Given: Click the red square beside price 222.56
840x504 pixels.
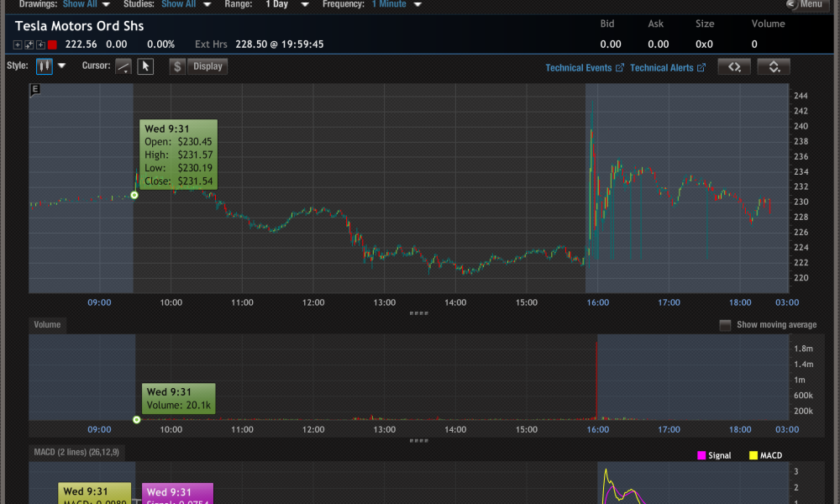Looking at the screenshot, I should 52,45.
